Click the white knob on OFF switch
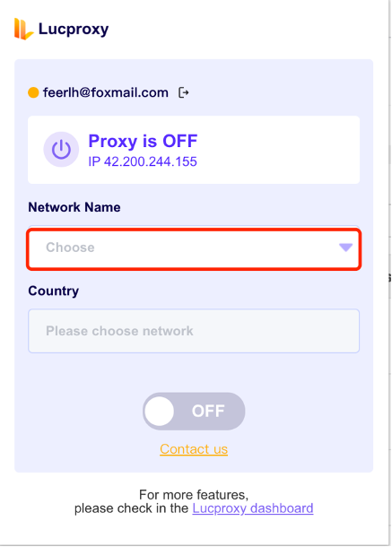 160,412
